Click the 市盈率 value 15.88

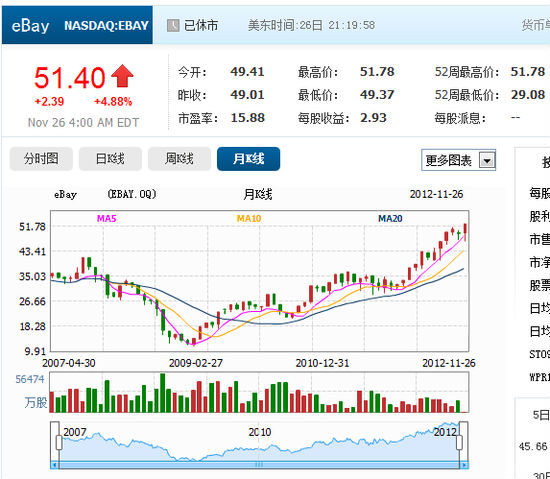(x=247, y=118)
